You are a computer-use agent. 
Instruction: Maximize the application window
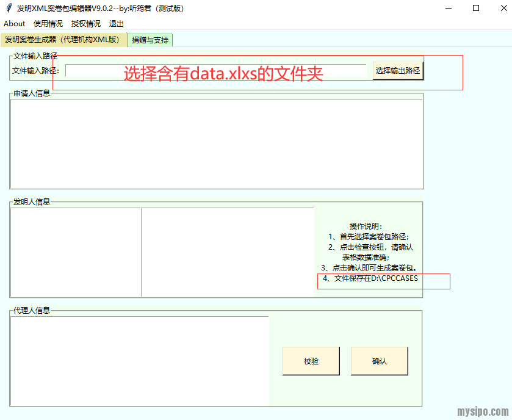(476, 8)
